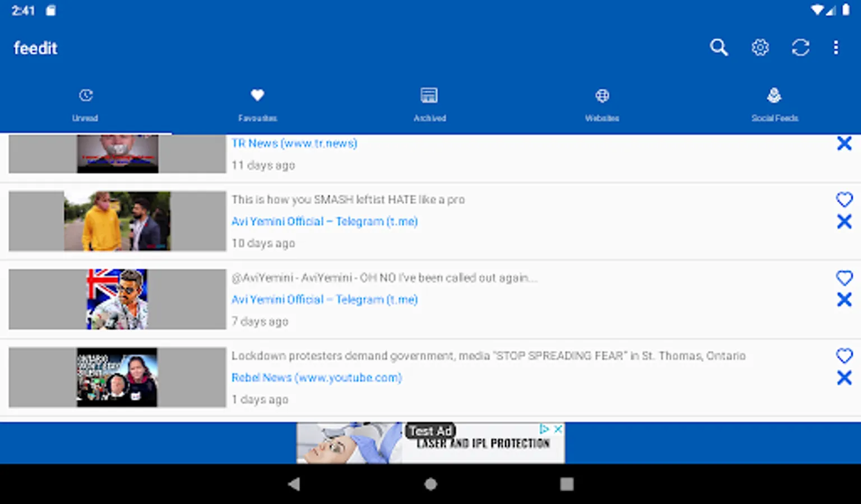The image size is (861, 504).
Task: Open the search icon in the toolbar
Action: coord(719,48)
